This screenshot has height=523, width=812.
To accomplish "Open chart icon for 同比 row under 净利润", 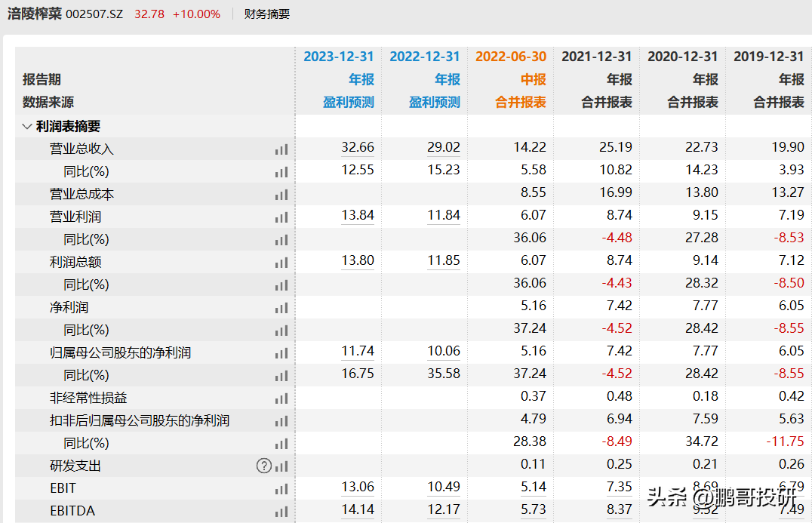I will click(281, 331).
